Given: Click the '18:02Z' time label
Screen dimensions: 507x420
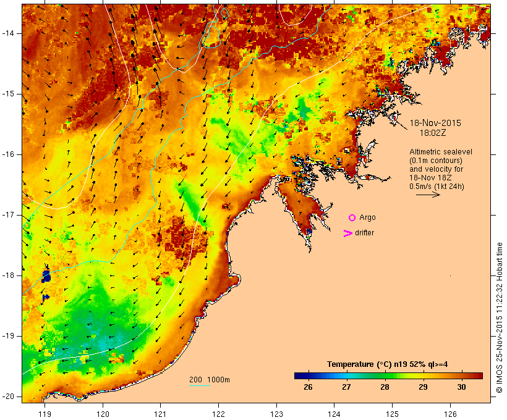Looking at the screenshot, I should pos(433,133).
